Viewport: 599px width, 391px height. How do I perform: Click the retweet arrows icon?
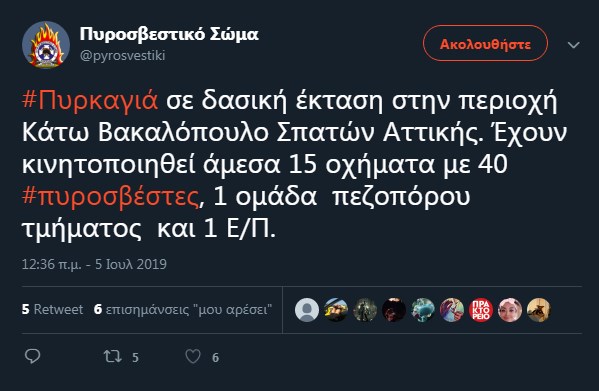coord(113,356)
